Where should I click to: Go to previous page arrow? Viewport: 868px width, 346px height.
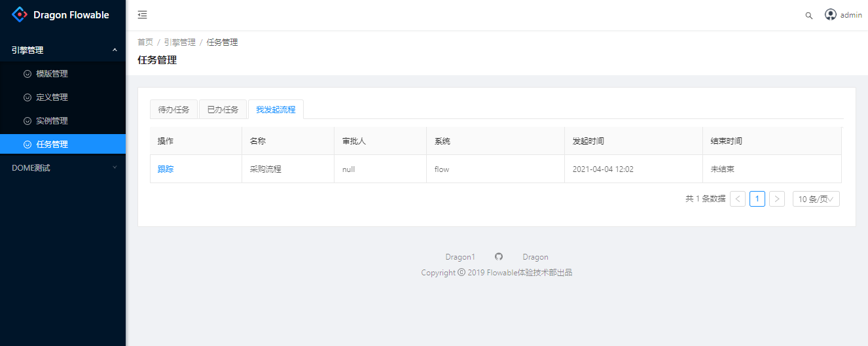point(738,199)
